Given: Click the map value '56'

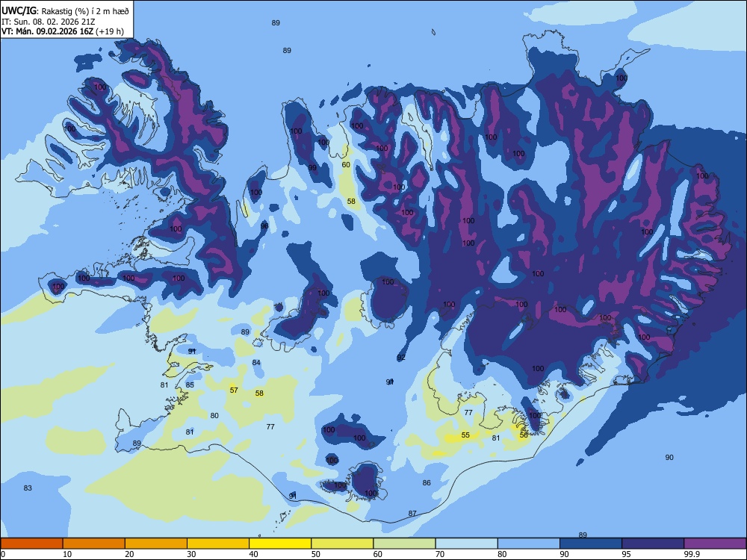Looking at the screenshot, I should click(524, 435).
